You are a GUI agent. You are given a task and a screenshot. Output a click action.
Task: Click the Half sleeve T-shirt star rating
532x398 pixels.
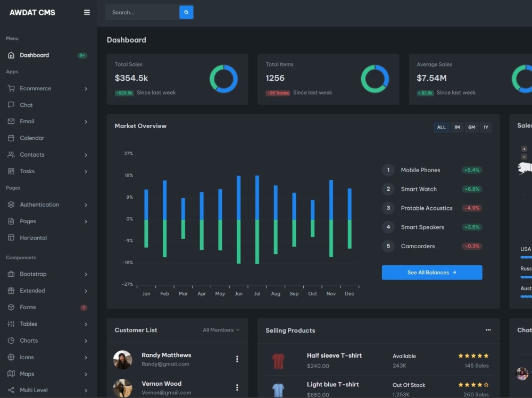point(473,355)
